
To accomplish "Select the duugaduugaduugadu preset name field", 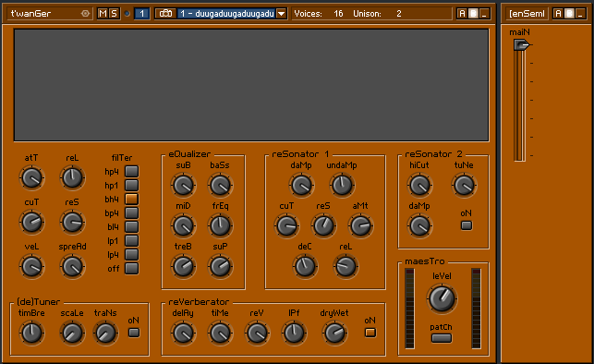I will (226, 14).
